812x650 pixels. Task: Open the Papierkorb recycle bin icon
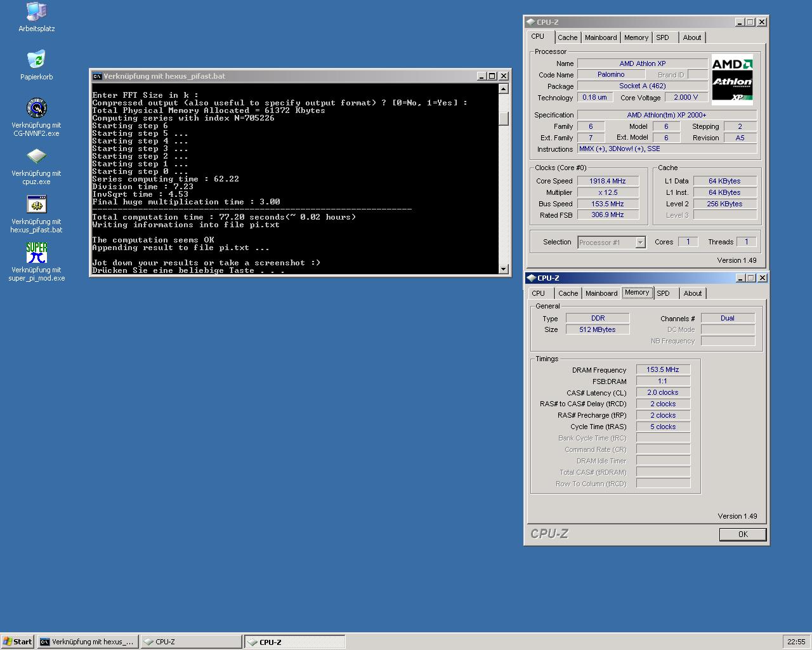point(36,60)
